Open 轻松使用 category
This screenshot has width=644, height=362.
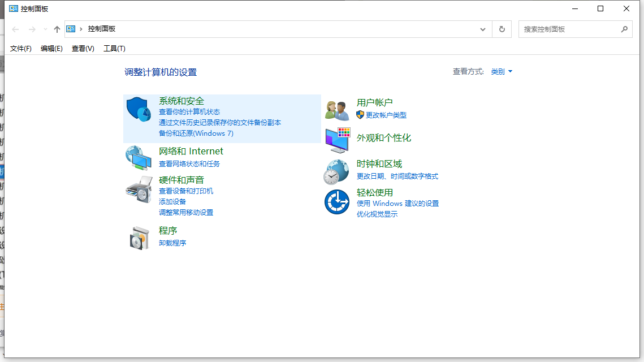coord(374,192)
